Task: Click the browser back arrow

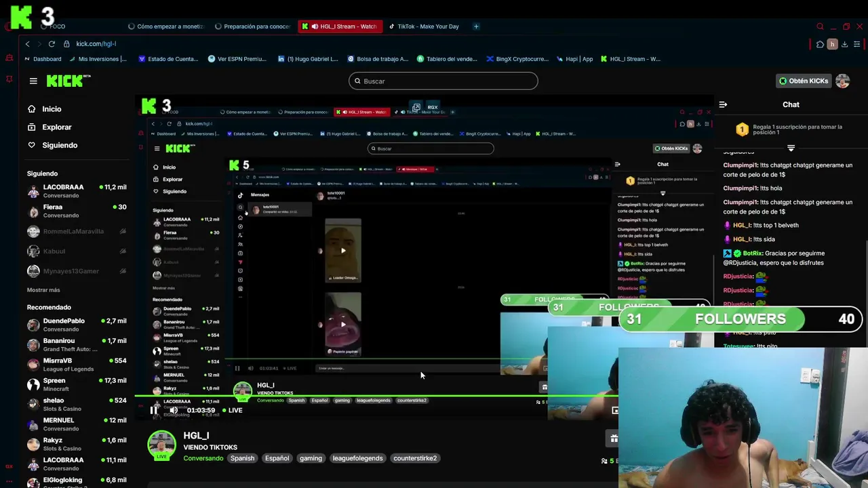Action: [x=27, y=44]
